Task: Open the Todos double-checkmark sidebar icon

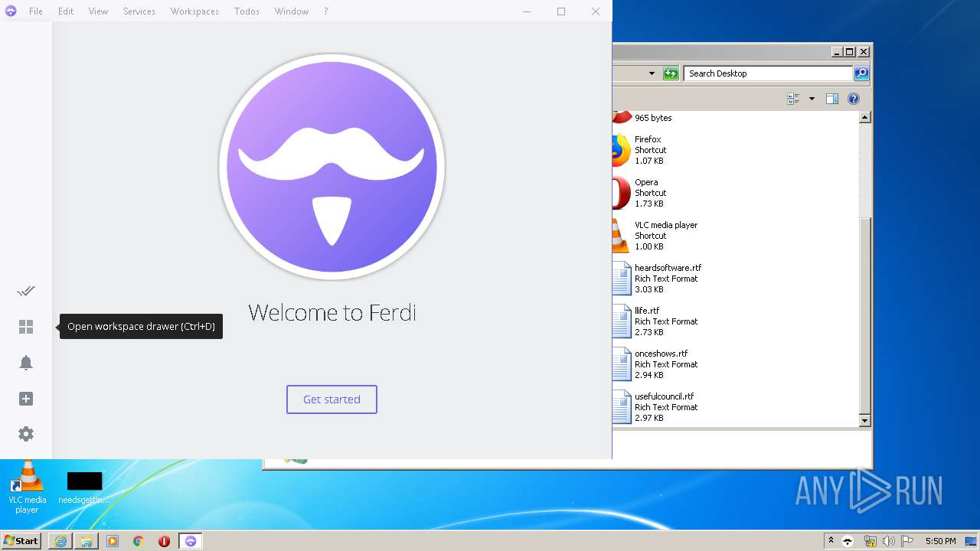Action: pos(26,291)
